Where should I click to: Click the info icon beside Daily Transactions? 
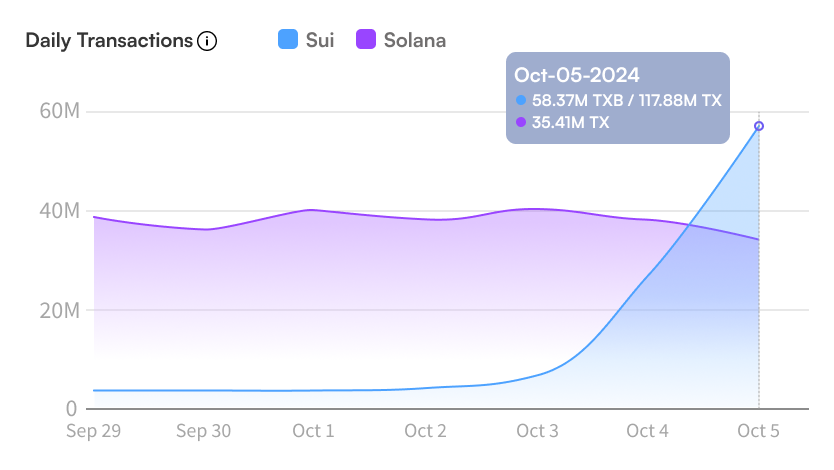[207, 41]
